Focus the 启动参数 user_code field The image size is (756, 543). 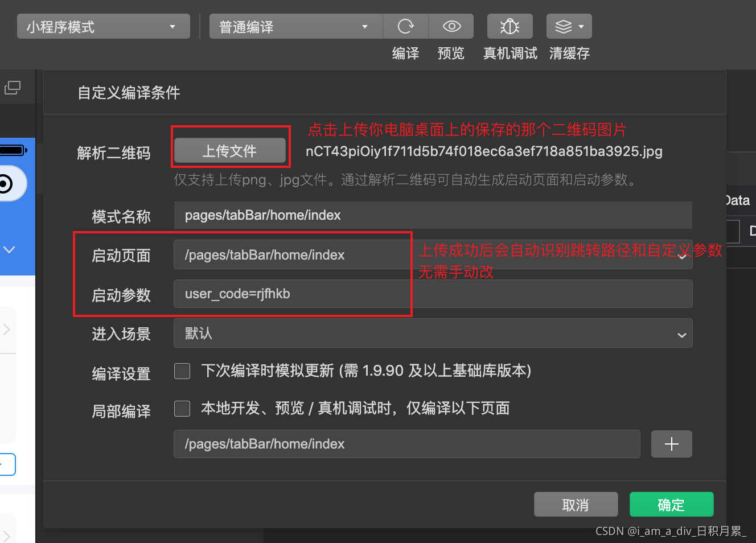433,294
